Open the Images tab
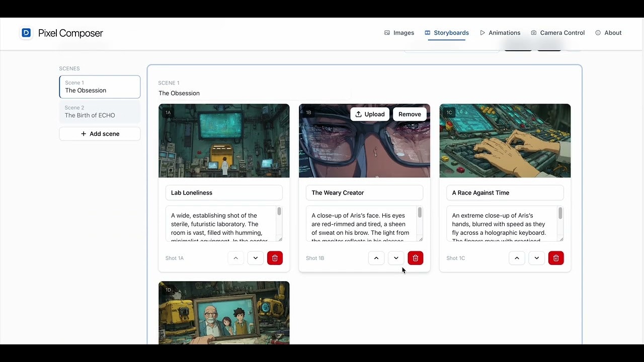The image size is (644, 362). (399, 33)
